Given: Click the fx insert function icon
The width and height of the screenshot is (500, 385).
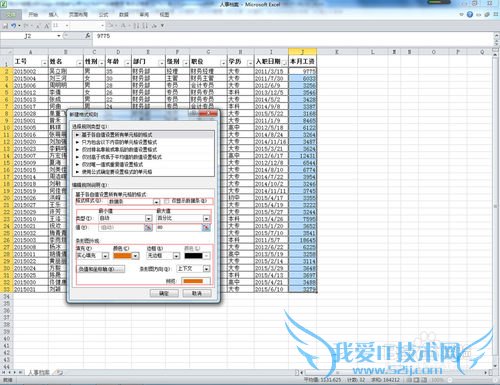Looking at the screenshot, I should (x=88, y=36).
